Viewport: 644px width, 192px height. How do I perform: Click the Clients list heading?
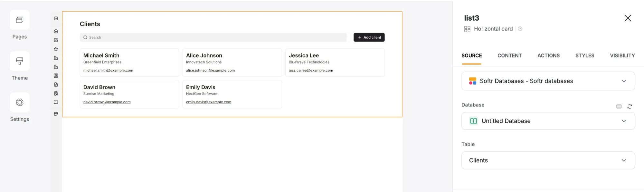(90, 24)
